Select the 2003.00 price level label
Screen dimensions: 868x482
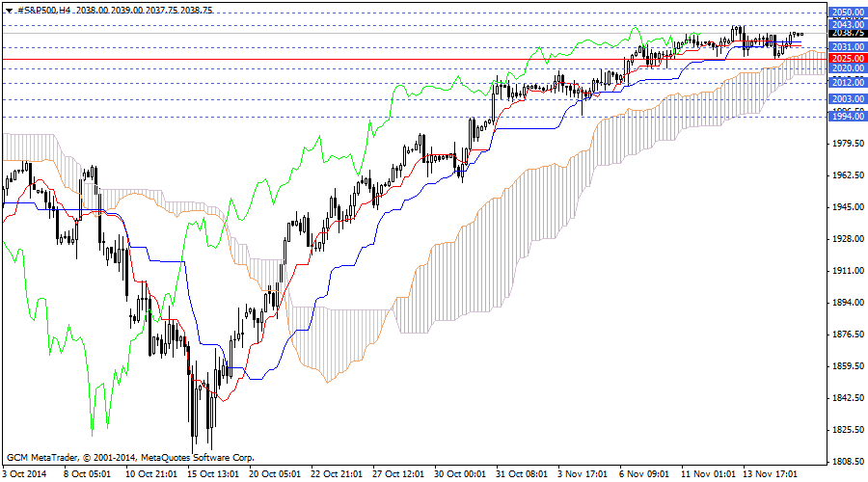tap(848, 99)
